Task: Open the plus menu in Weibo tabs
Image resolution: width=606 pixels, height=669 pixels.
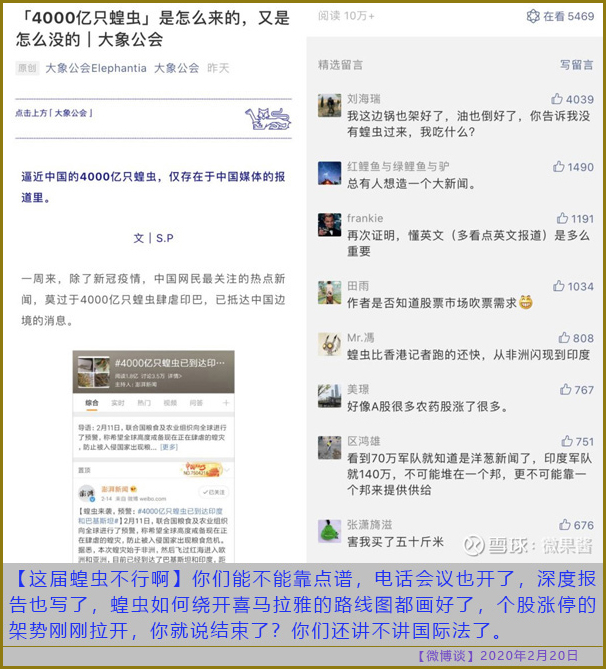Action: (226, 403)
